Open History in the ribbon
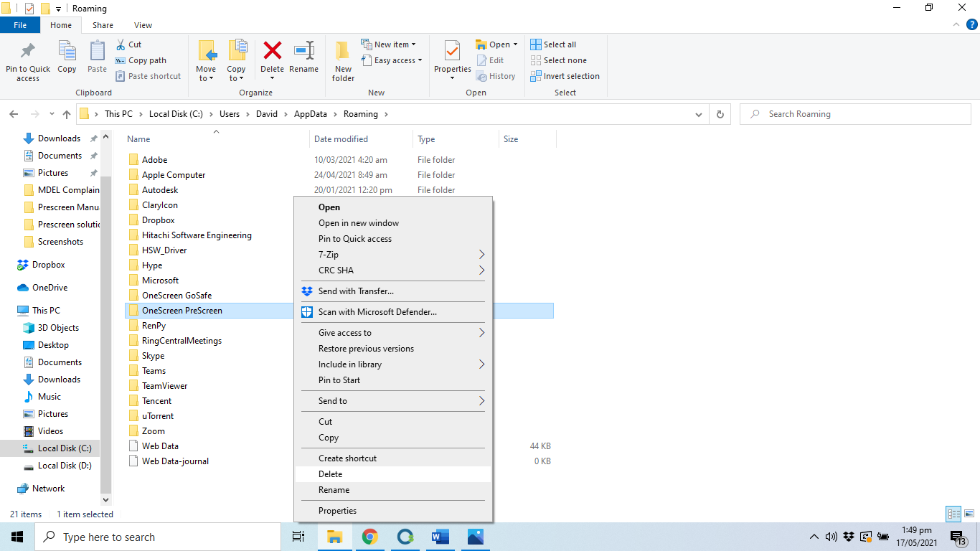 (496, 76)
